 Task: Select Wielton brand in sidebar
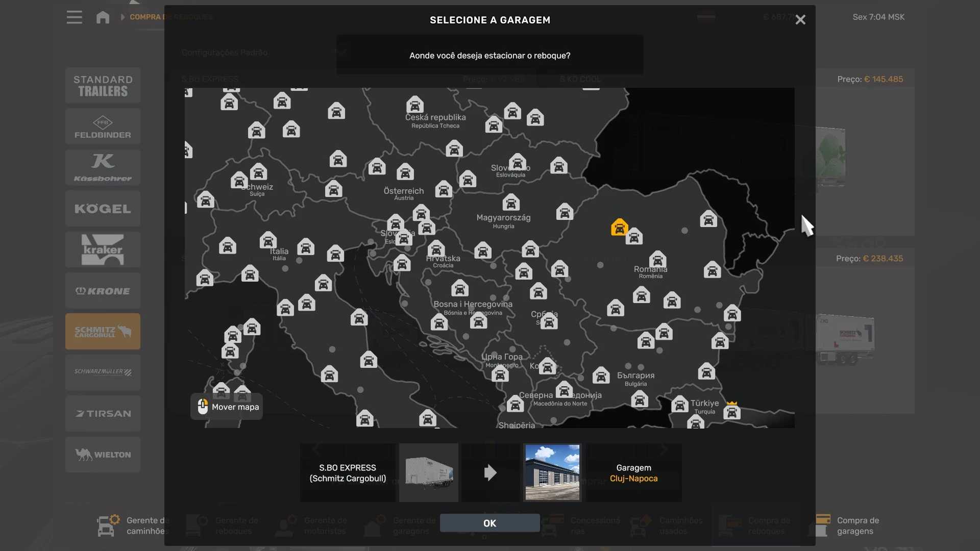point(103,455)
